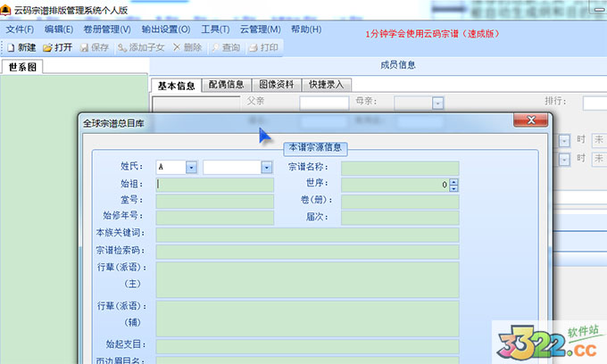
Task: Click the 始修年号 input field
Action: tap(215, 218)
